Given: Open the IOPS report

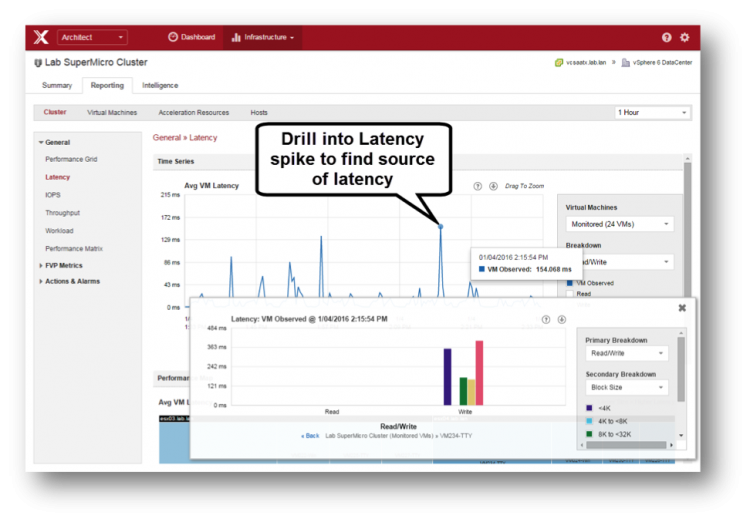Looking at the screenshot, I should click(53, 195).
